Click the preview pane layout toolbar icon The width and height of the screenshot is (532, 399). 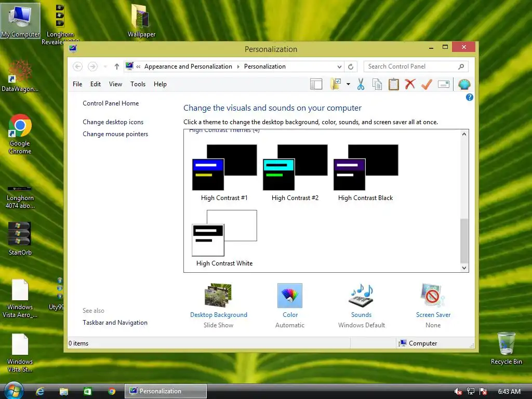coord(316,84)
